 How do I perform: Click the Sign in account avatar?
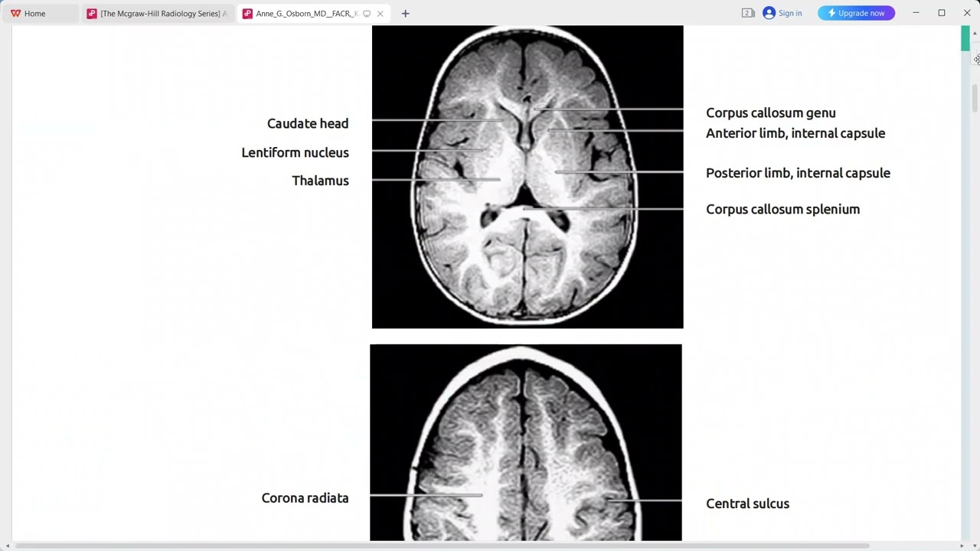(769, 13)
